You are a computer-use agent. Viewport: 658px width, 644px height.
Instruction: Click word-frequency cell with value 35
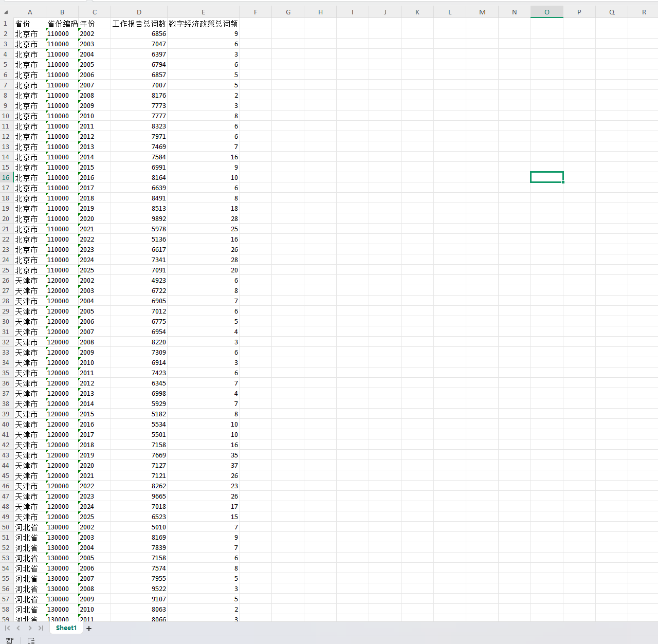click(204, 455)
